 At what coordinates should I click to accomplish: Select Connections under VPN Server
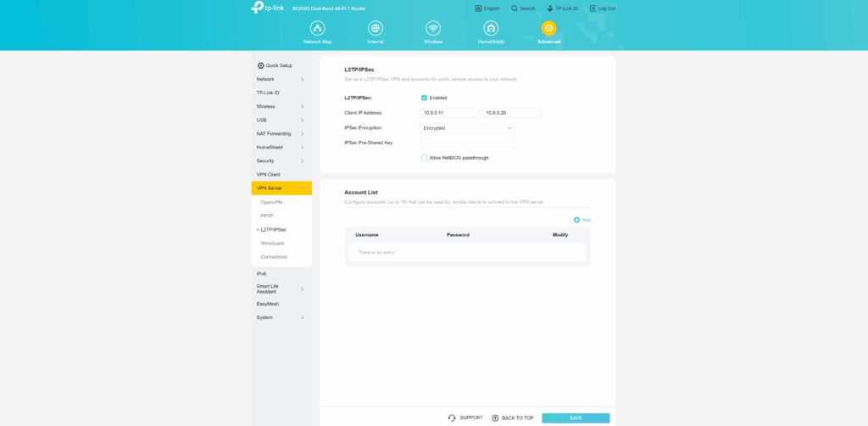274,257
